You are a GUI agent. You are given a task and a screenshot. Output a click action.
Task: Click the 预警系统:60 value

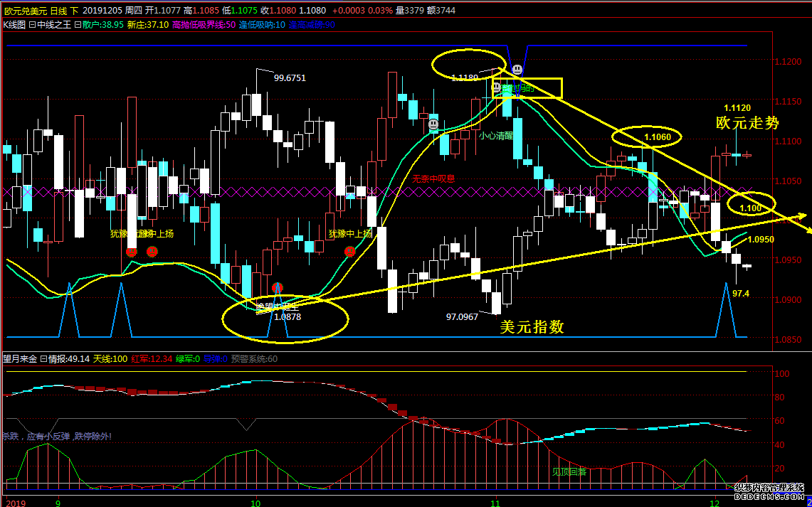click(x=254, y=358)
